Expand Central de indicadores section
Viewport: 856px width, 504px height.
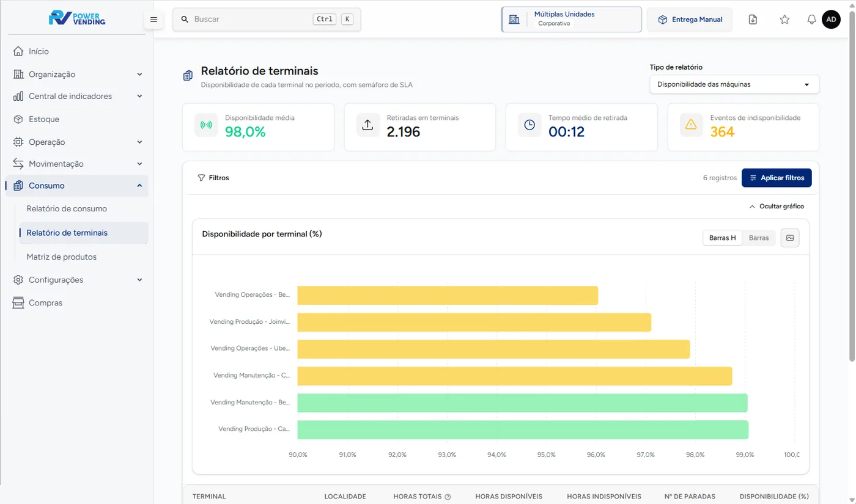tap(77, 96)
